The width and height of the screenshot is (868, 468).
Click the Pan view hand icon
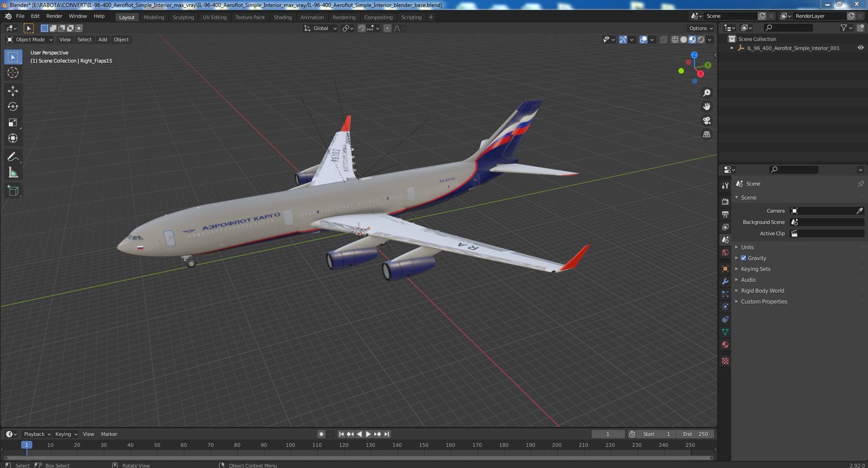(707, 107)
